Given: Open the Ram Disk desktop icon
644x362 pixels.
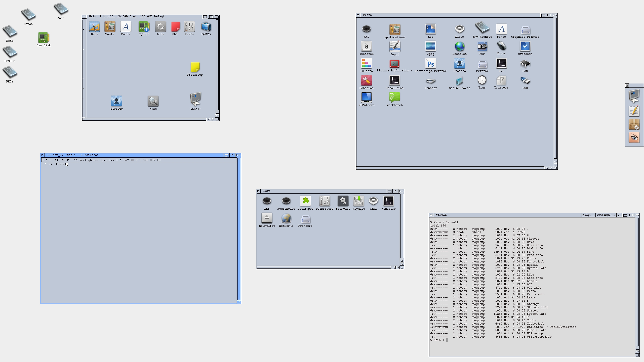Looking at the screenshot, I should point(44,38).
